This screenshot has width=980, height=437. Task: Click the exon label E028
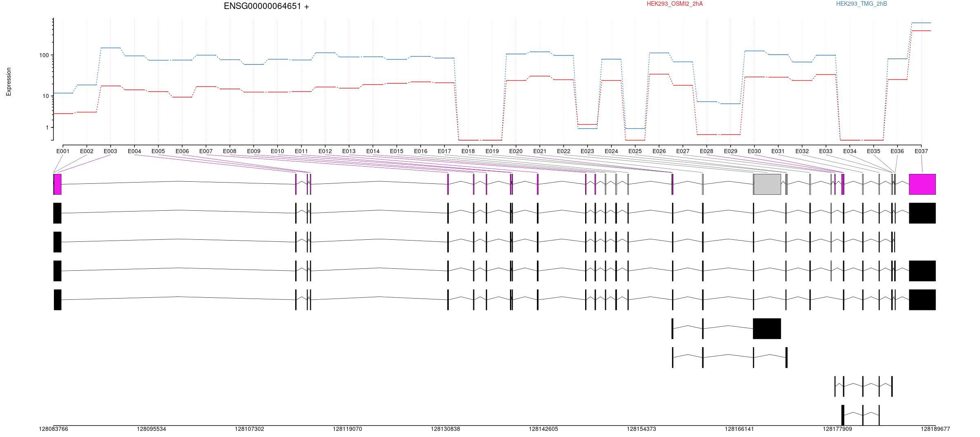tap(706, 151)
